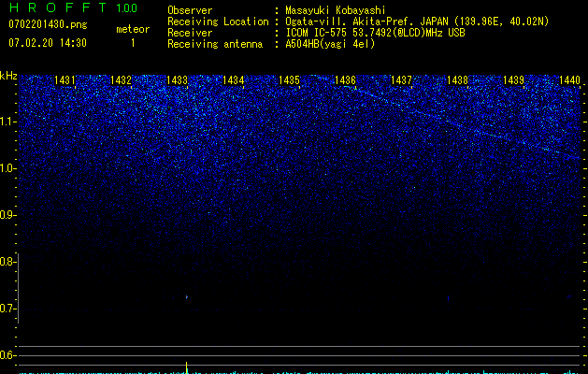Click the 1438 time marker
The image size is (588, 374).
pos(457,79)
